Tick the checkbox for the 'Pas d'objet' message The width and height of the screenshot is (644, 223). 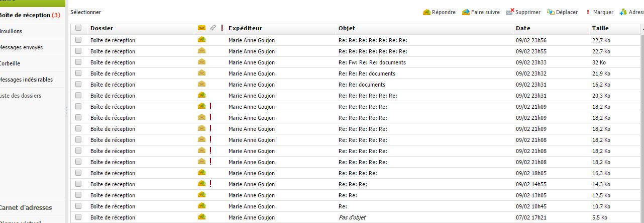[x=78, y=217]
